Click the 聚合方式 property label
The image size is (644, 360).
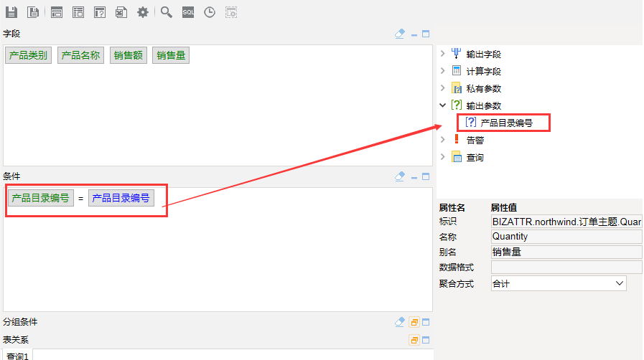(457, 284)
